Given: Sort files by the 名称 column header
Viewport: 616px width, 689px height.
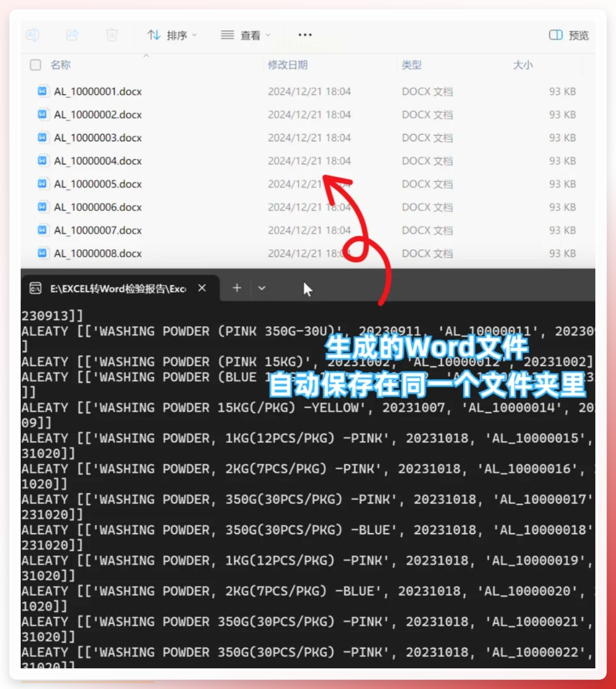Looking at the screenshot, I should click(61, 65).
